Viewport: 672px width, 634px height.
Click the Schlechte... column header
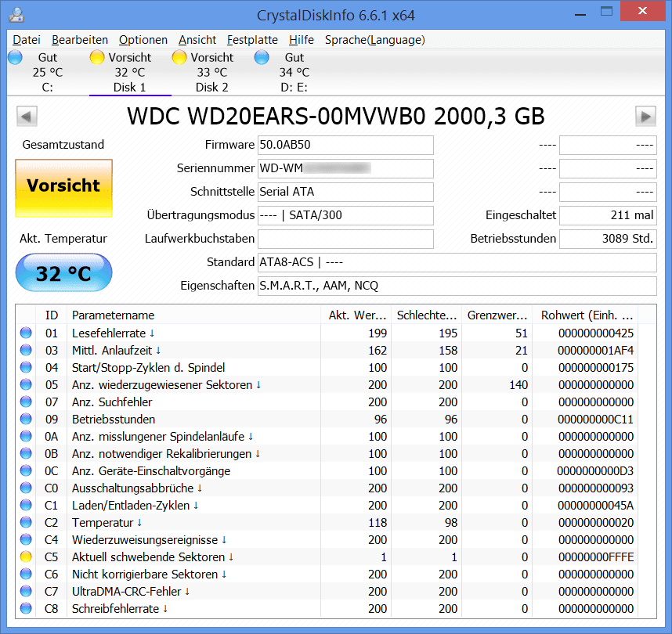pos(426,315)
